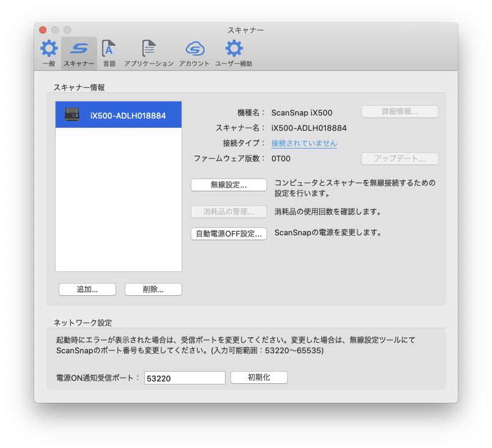Open the ユーザー補助 gear icon
Screen dimensions: 492x448
click(234, 48)
